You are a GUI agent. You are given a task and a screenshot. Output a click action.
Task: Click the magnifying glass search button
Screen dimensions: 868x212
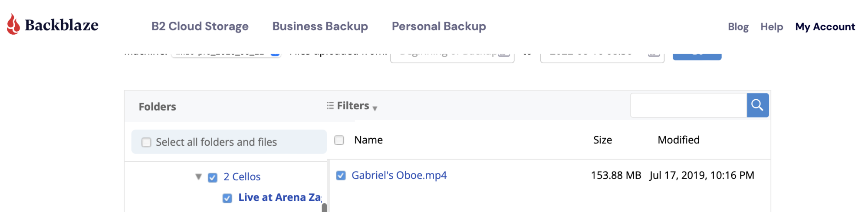click(757, 105)
